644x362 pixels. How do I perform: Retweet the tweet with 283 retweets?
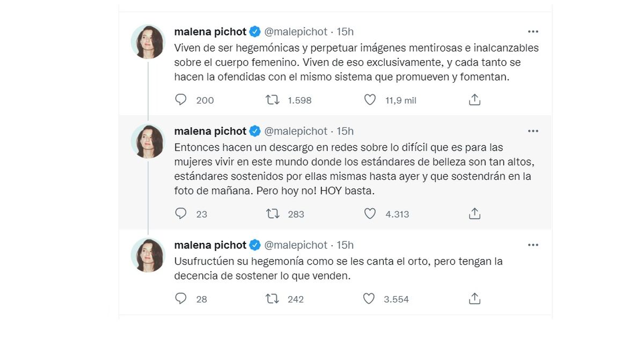pos(273,213)
